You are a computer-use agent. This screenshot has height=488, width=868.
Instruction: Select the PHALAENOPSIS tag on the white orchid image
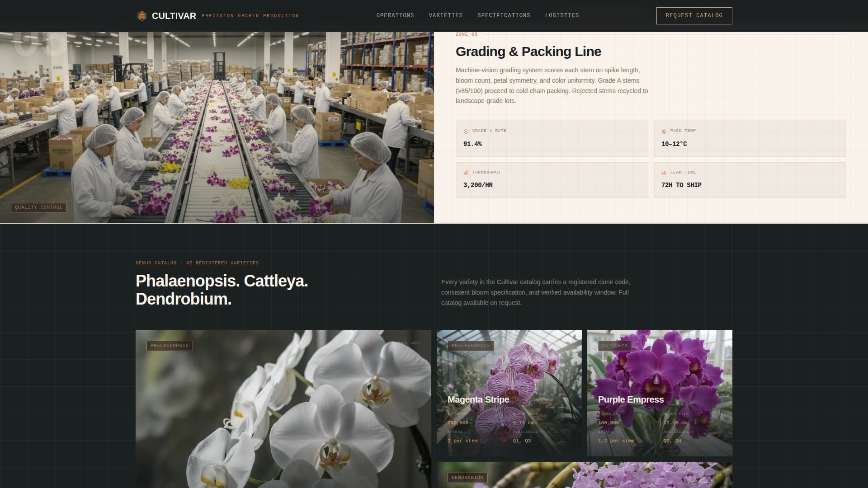coord(170,346)
